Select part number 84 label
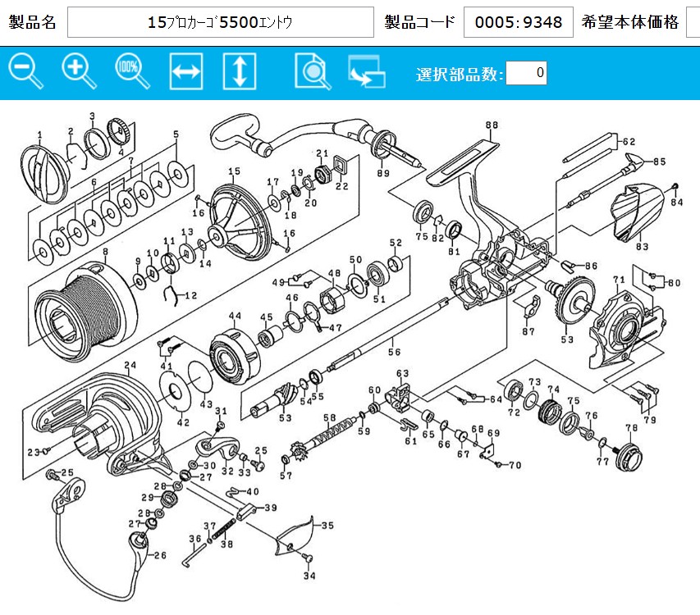 click(x=677, y=202)
